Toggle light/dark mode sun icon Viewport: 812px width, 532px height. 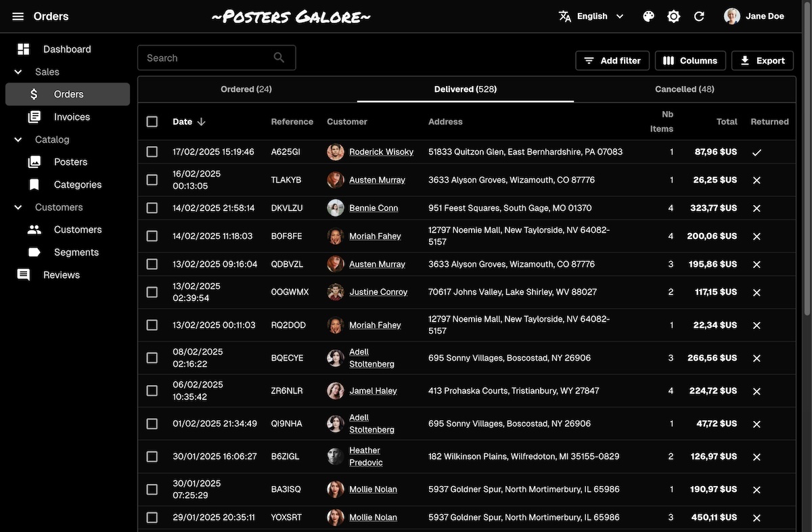(x=674, y=16)
